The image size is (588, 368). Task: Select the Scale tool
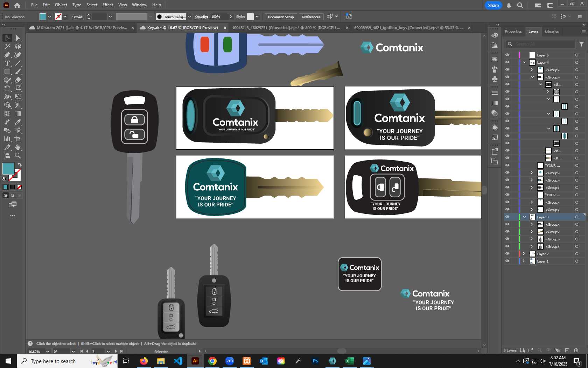coord(18,88)
